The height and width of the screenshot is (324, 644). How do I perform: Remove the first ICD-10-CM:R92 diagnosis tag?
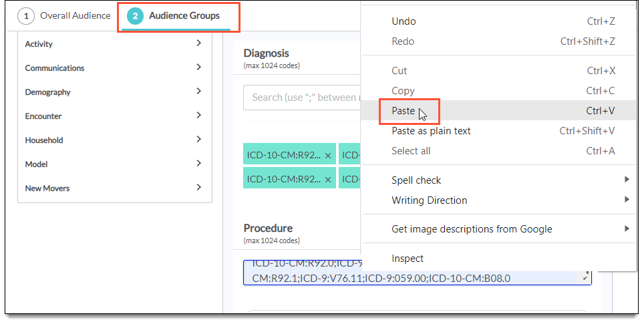pos(328,156)
